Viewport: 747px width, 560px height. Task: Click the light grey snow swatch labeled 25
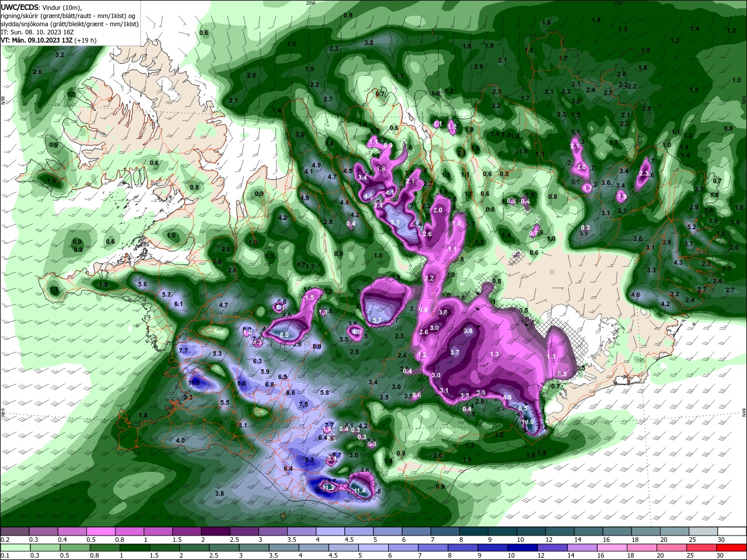click(704, 531)
